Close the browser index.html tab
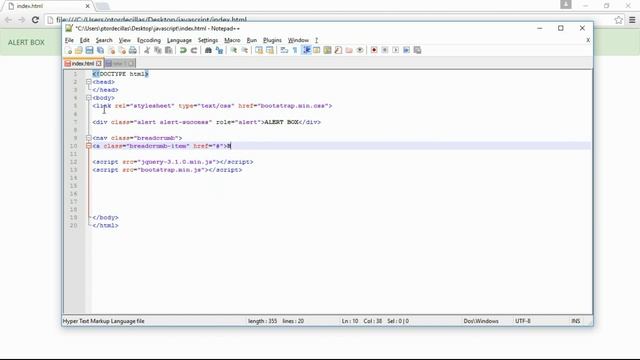Image resolution: width=640 pixels, height=360 pixels. point(87,6)
